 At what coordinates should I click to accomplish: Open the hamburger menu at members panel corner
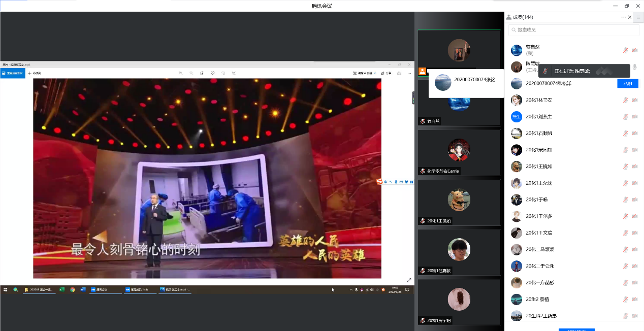638,17
